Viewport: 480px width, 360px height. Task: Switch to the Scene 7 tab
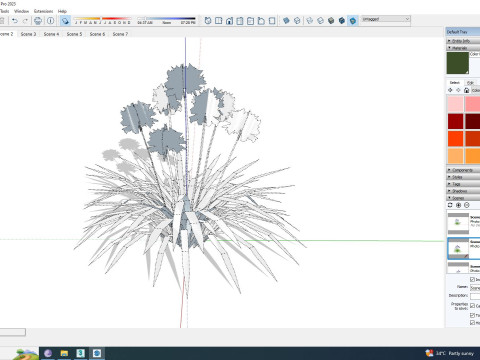[x=120, y=34]
